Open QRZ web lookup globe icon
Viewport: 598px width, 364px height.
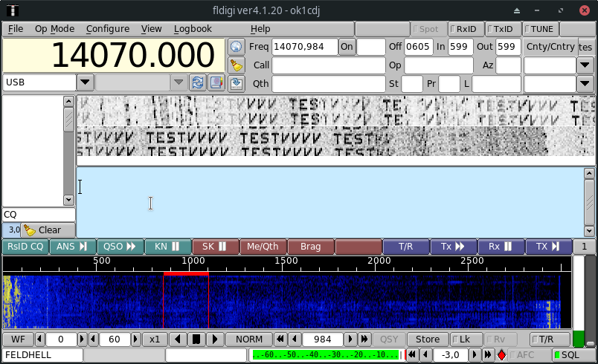point(236,47)
